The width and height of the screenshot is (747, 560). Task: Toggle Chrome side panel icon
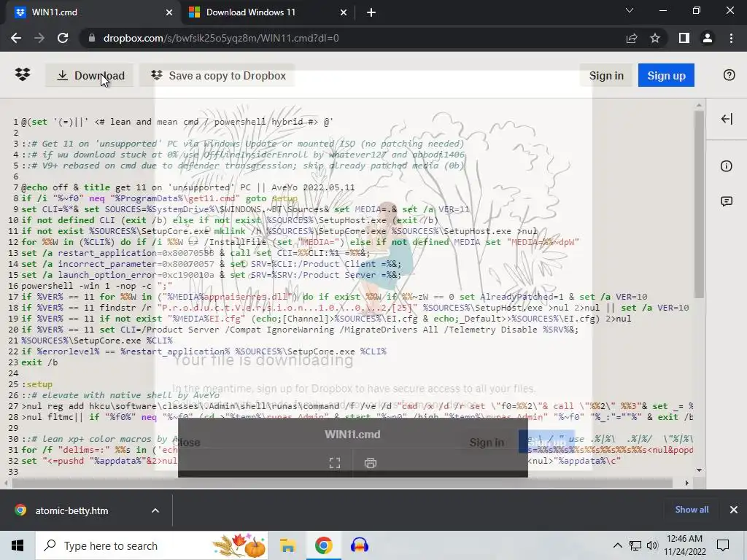684,38
